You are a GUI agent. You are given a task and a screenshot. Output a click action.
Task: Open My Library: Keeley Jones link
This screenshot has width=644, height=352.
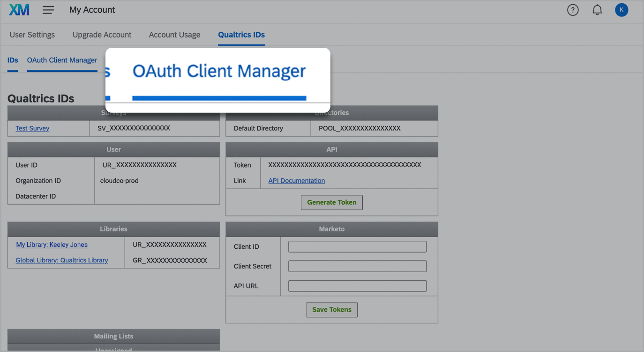coord(52,245)
